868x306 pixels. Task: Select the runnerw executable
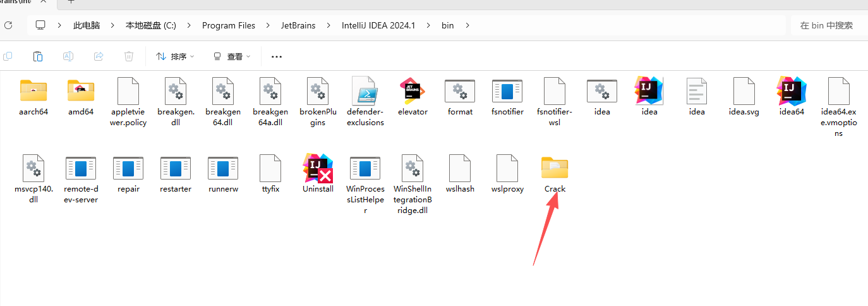pyautogui.click(x=223, y=176)
